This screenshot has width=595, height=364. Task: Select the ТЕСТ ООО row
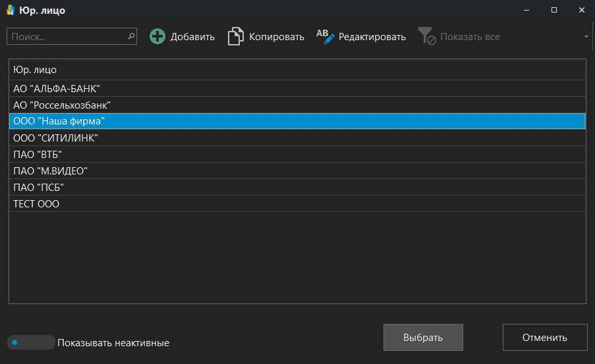click(297, 203)
